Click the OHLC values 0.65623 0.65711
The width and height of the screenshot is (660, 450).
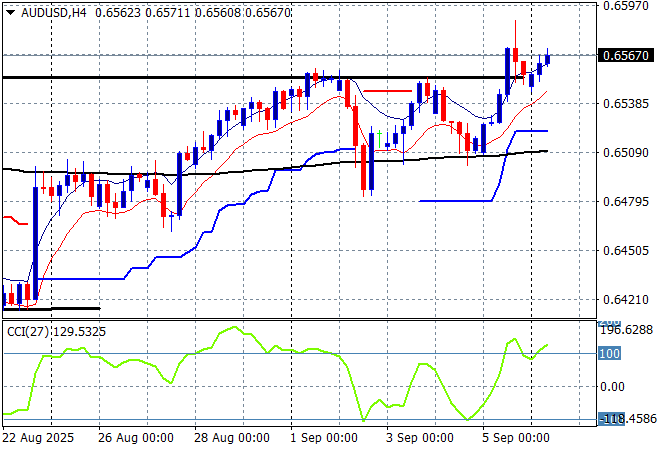tap(143, 13)
